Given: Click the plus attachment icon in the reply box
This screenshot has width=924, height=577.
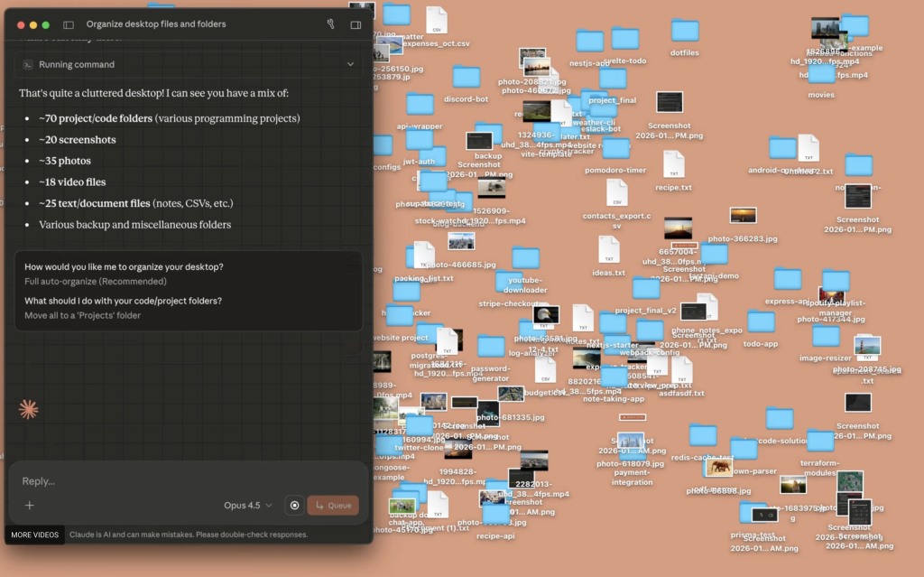Looking at the screenshot, I should (30, 505).
